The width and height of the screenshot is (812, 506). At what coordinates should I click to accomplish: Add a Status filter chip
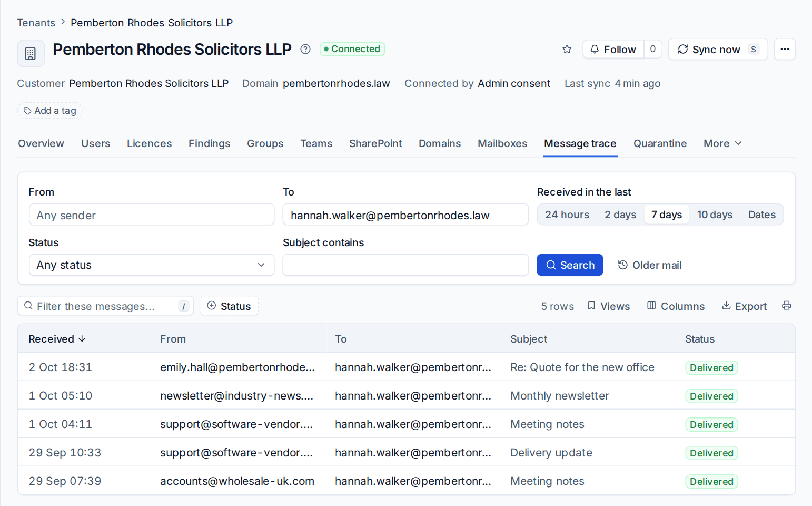229,306
